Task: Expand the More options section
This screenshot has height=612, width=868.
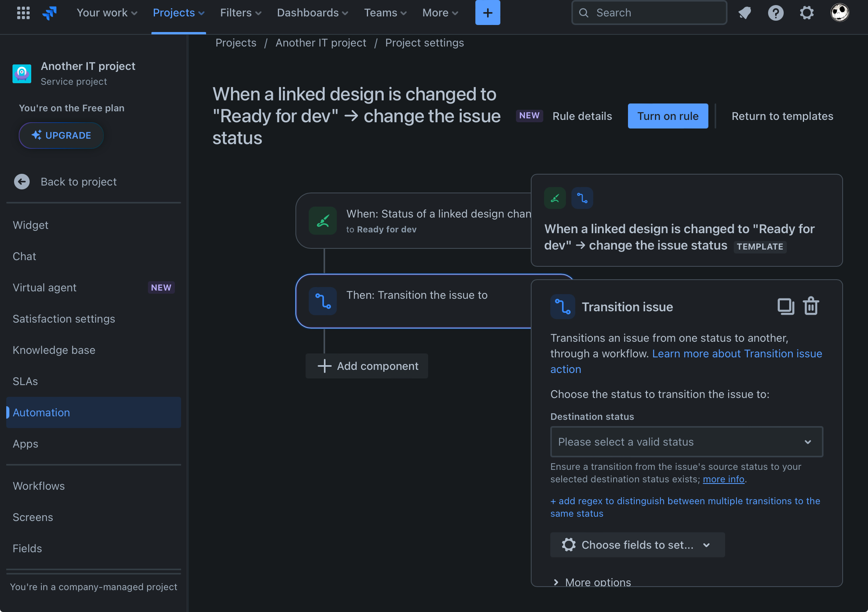Action: [591, 582]
